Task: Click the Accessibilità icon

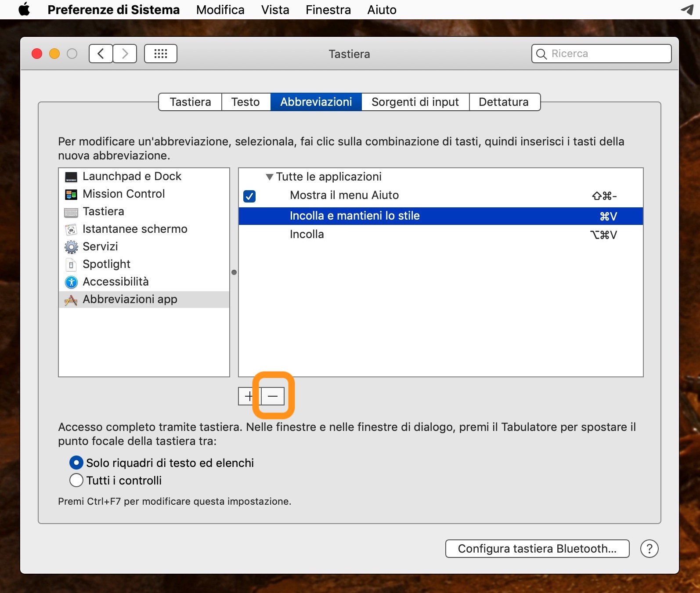Action: 71,282
